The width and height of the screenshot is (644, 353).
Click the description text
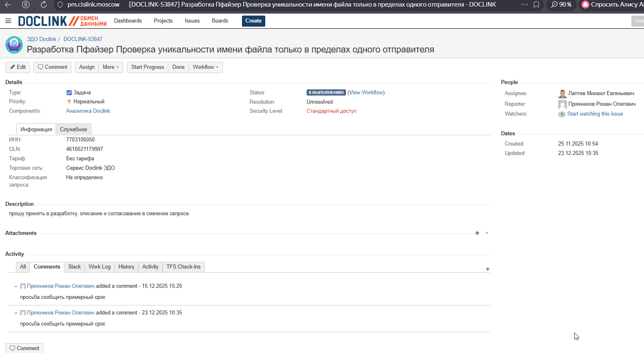(99, 214)
